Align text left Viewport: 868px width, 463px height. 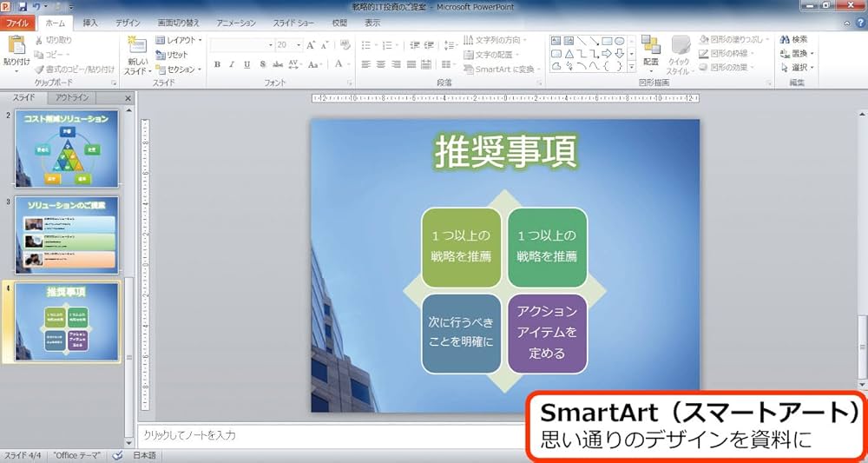(x=366, y=64)
